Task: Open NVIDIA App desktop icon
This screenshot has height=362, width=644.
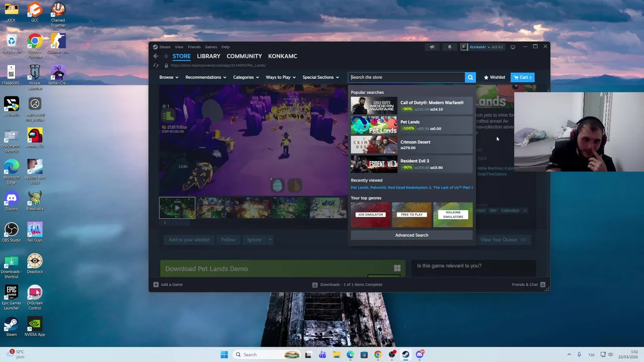Action: [35, 327]
